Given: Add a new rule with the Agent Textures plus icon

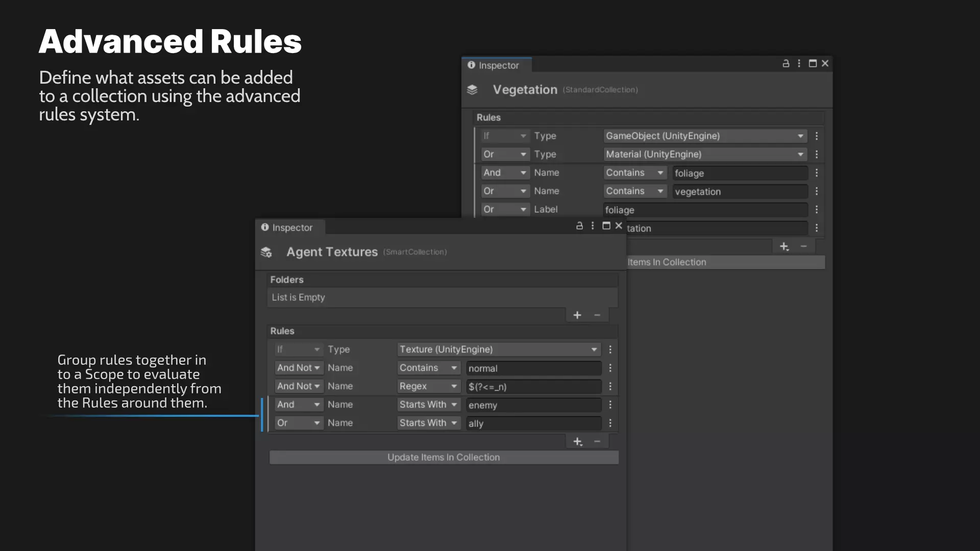Looking at the screenshot, I should click(x=578, y=442).
